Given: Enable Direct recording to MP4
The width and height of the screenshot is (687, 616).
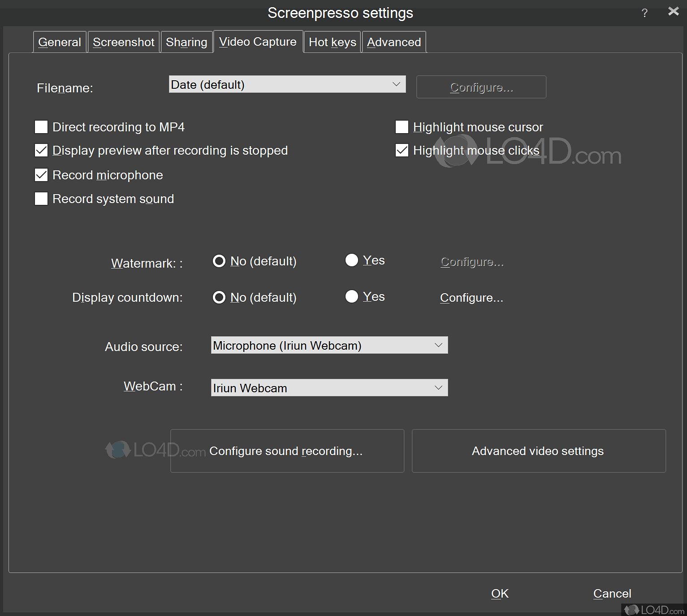Looking at the screenshot, I should coord(41,127).
